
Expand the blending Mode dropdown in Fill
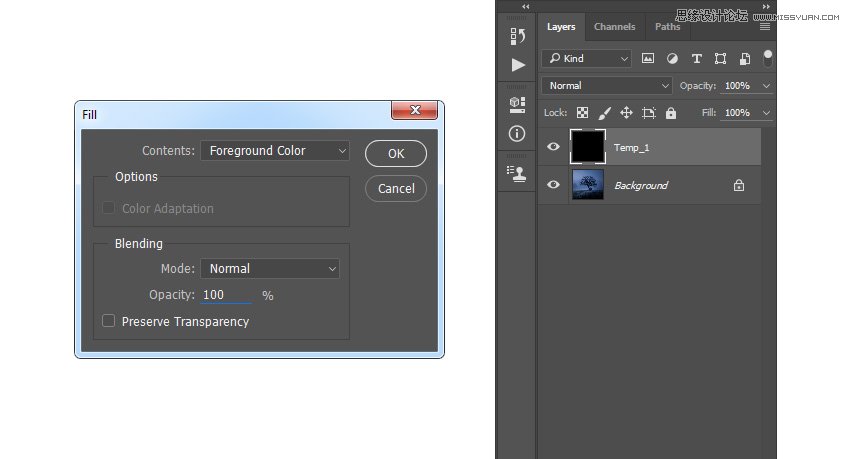[270, 268]
